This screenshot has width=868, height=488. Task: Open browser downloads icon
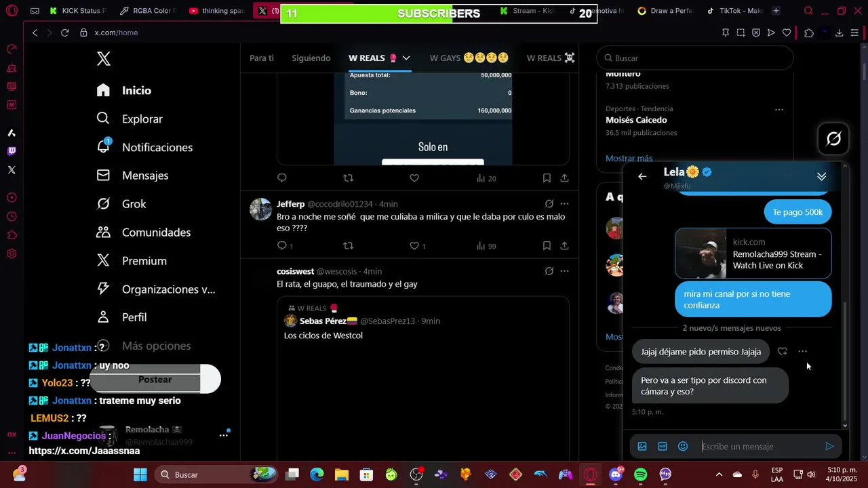click(x=839, y=33)
